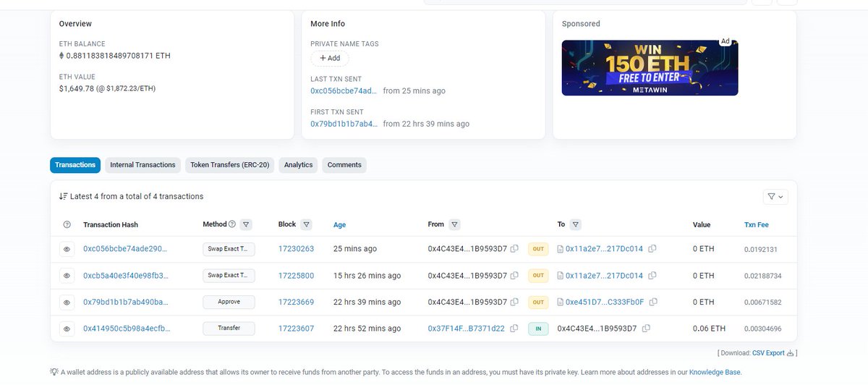Preview transaction 0xcb5a40e3f40e98fb3 with eye icon

pyautogui.click(x=67, y=276)
